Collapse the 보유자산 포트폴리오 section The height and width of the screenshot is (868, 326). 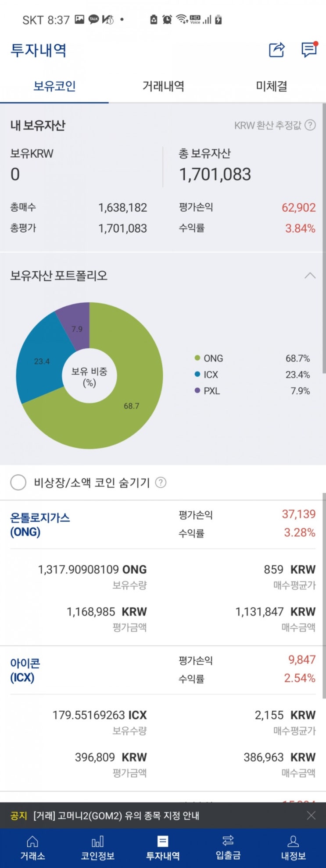coord(310,276)
